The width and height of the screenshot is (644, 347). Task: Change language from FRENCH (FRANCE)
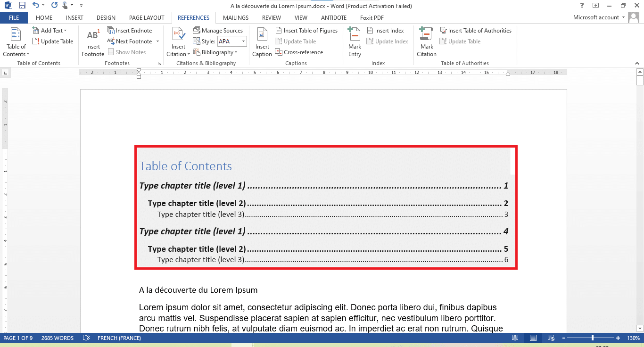tap(119, 338)
